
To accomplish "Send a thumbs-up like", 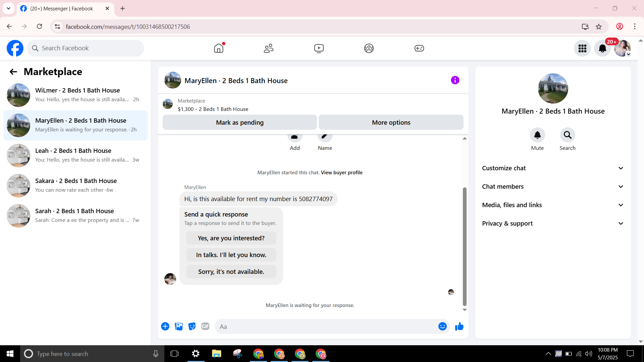I will point(459,326).
